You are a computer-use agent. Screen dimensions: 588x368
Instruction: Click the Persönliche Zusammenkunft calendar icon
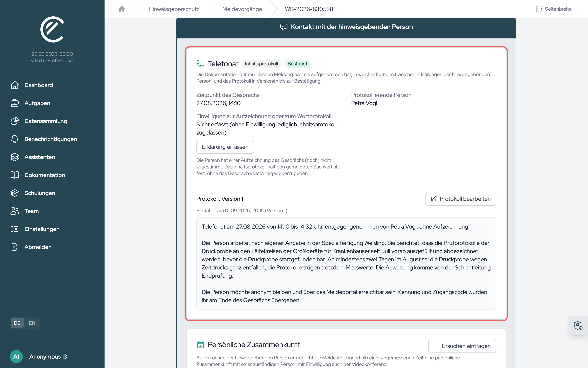(200, 345)
